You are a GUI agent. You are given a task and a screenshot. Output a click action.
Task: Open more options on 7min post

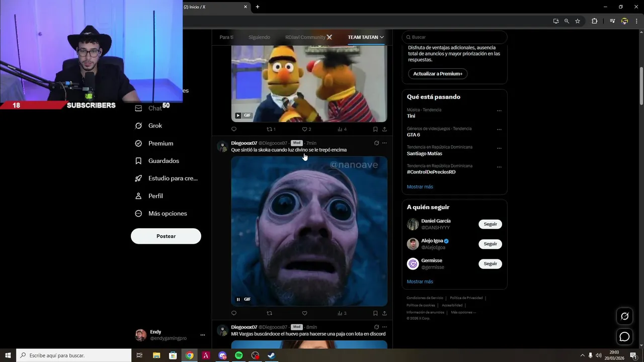(384, 143)
